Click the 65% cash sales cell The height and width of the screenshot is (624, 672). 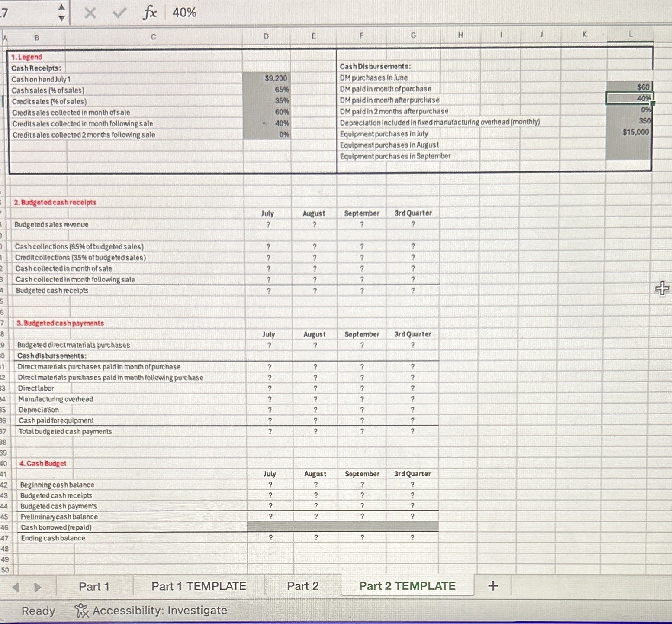267,90
